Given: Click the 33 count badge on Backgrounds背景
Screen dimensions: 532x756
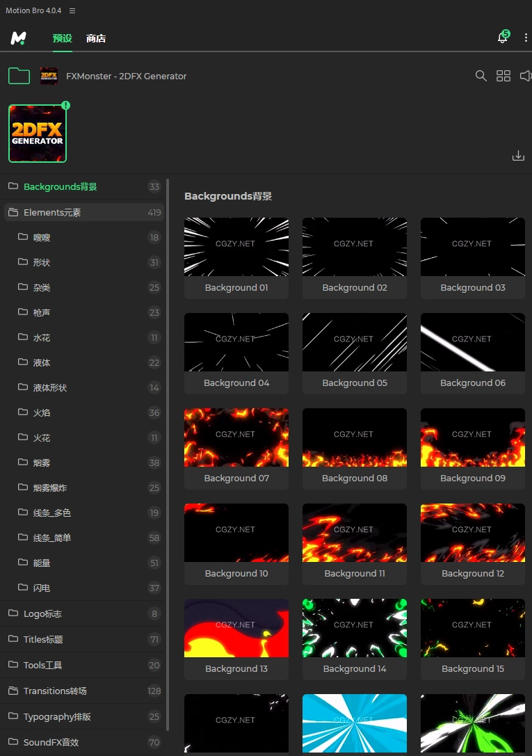Looking at the screenshot, I should [154, 186].
